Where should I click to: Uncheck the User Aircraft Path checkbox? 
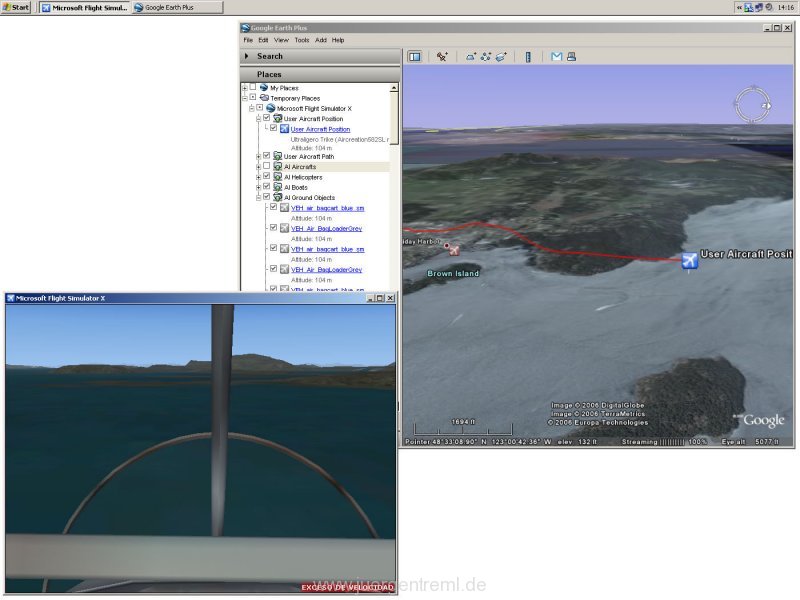[x=266, y=156]
